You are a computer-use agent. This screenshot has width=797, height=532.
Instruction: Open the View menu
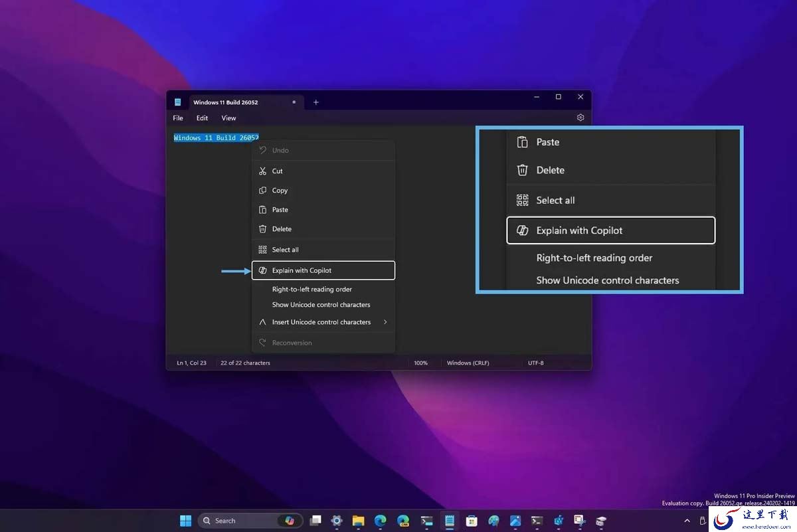click(228, 118)
